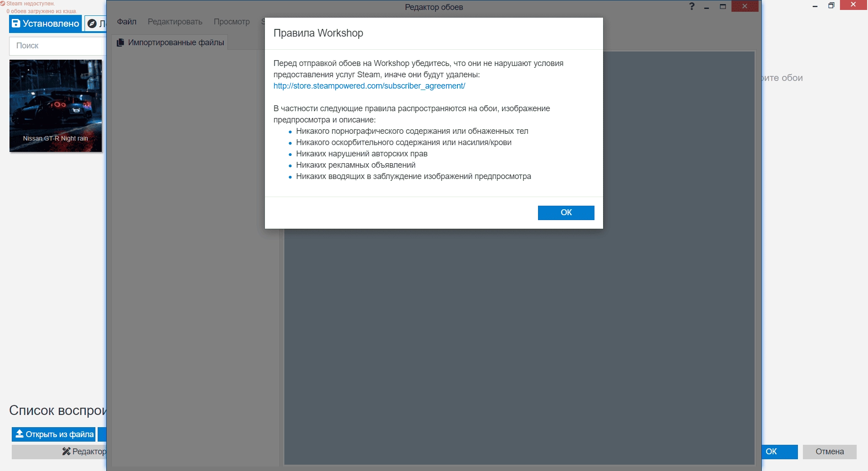Click the Список воспроизведения heading

click(x=58, y=410)
